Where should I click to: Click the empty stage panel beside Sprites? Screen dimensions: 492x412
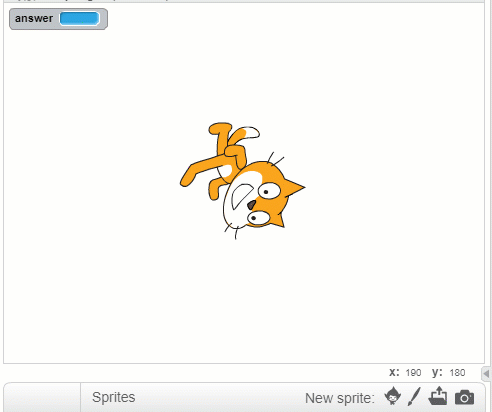tap(42, 397)
